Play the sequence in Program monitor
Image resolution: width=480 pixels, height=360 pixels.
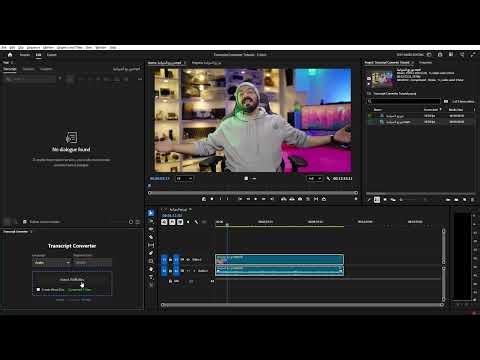256,199
